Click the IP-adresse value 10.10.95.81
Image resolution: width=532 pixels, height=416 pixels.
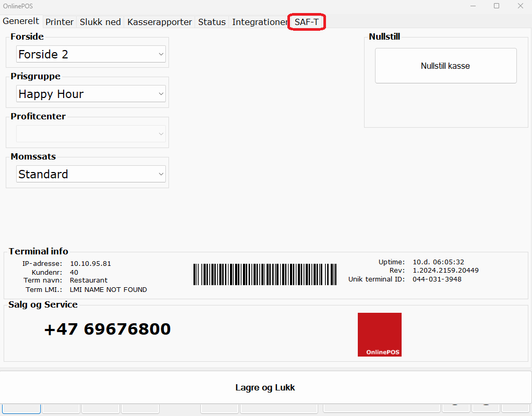(x=90, y=264)
